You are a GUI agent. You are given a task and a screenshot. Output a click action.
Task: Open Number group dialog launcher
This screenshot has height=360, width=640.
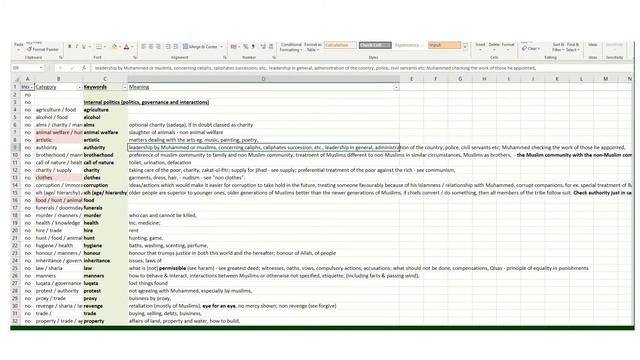[274, 58]
